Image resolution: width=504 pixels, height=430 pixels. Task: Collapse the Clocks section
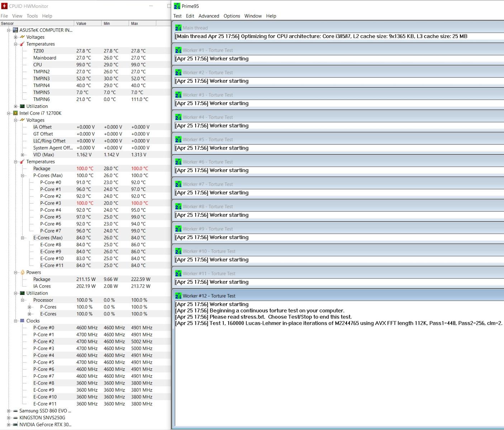(x=15, y=321)
